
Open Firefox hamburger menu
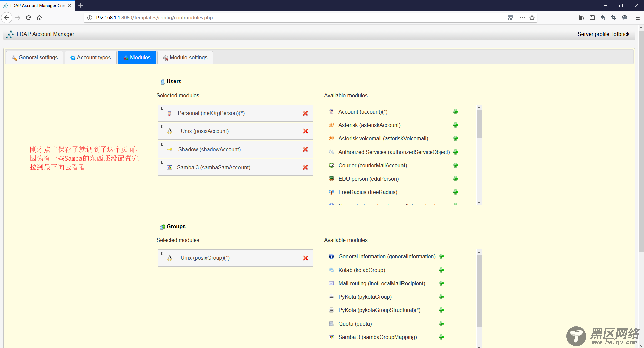coord(637,18)
